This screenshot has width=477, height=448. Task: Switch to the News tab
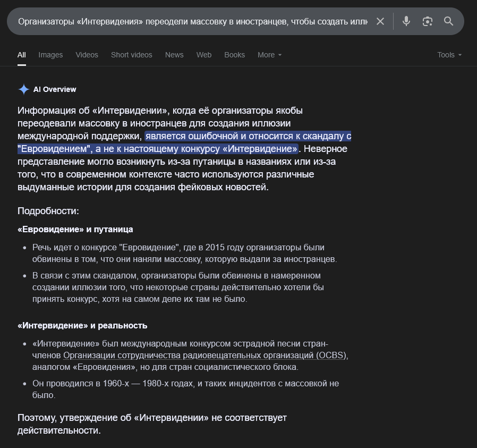point(174,55)
